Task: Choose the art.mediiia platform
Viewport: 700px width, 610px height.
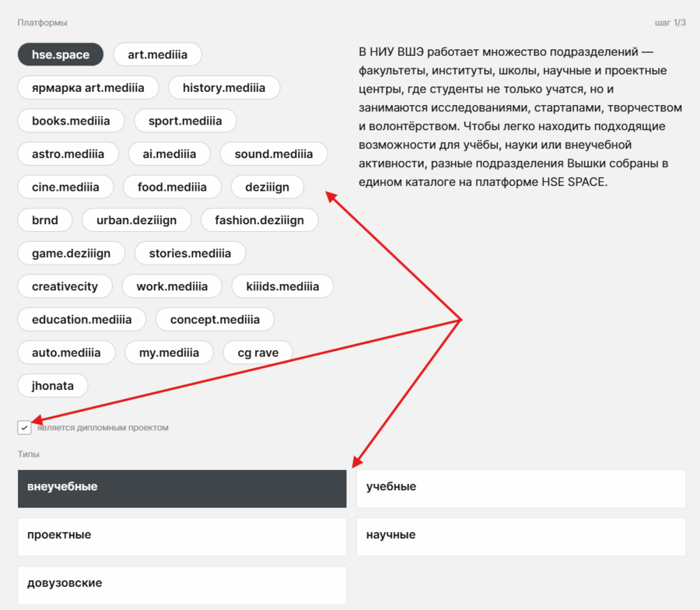Action: 158,54
